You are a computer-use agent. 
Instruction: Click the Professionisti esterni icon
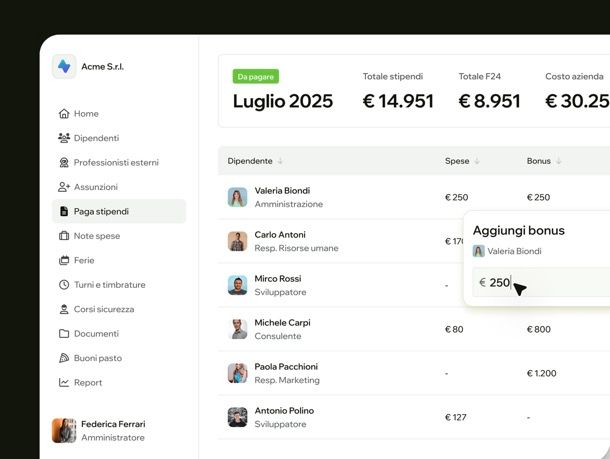(x=64, y=162)
